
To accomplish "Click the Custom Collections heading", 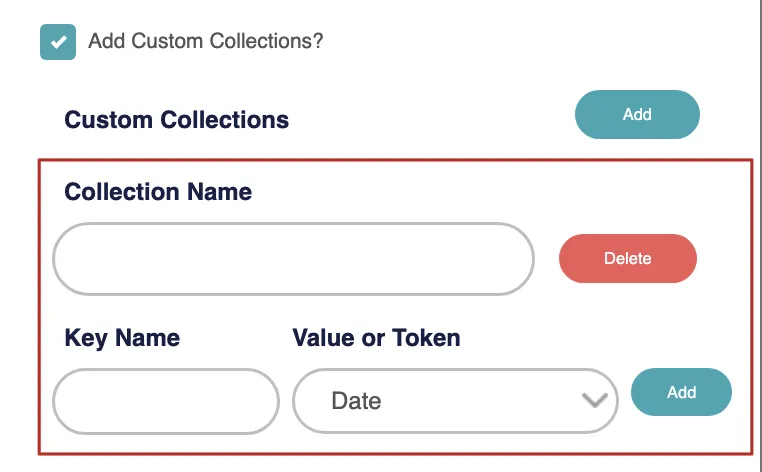I will [176, 120].
